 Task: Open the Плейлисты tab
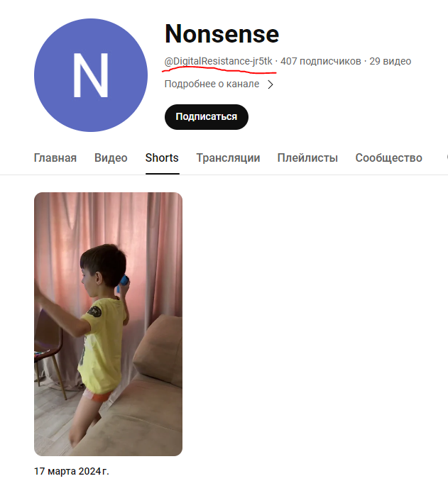(307, 158)
